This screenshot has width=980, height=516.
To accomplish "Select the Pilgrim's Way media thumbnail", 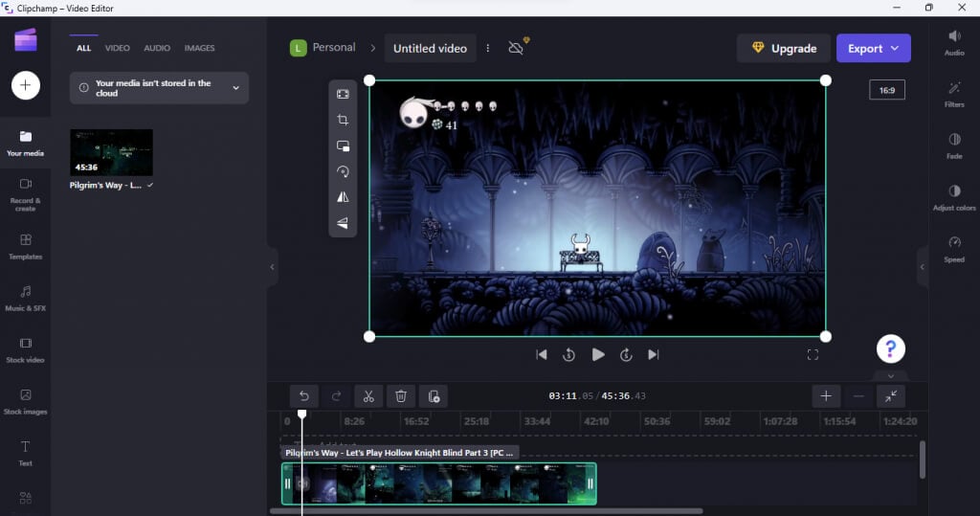I will coord(111,152).
